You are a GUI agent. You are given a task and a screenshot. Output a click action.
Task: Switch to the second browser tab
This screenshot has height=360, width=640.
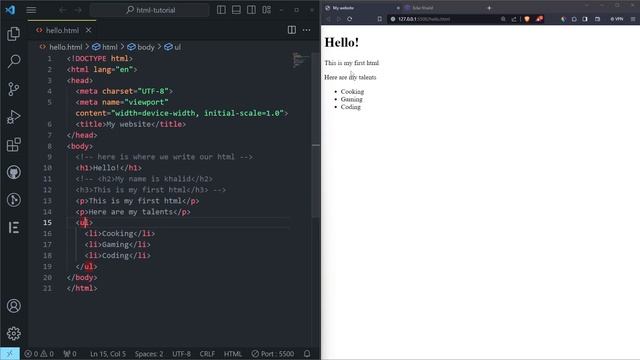pos(422,8)
